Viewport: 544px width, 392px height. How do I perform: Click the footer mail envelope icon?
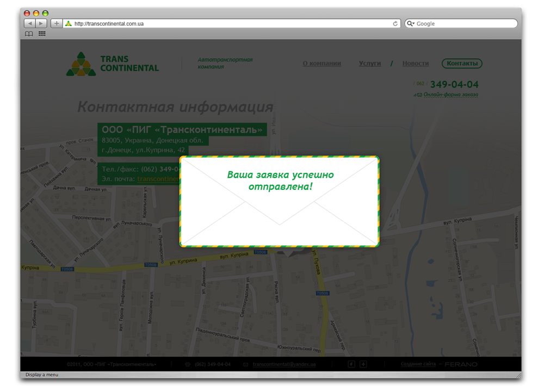click(x=246, y=364)
